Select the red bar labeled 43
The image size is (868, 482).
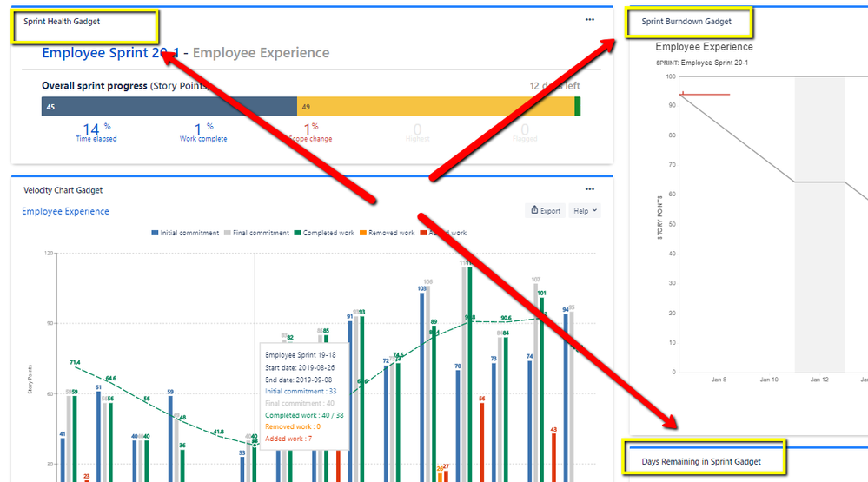point(554,458)
